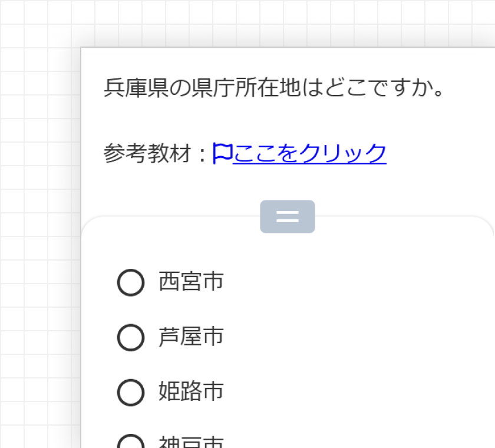Screen dimensions: 495x448
Task: Open the ここをクリック reference link
Action: tap(309, 153)
